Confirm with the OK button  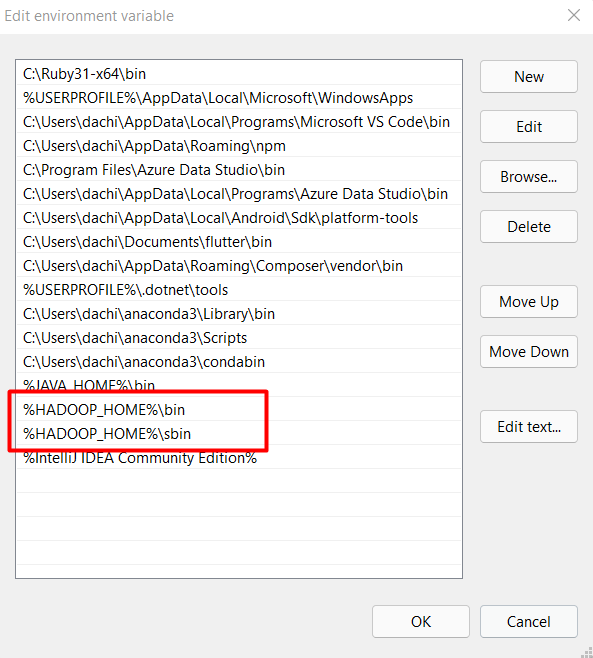point(421,621)
